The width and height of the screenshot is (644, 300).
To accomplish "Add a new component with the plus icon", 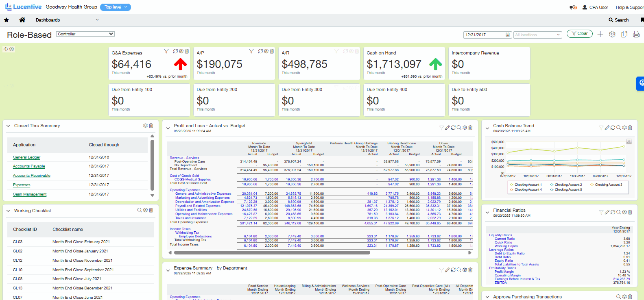I will (x=600, y=35).
